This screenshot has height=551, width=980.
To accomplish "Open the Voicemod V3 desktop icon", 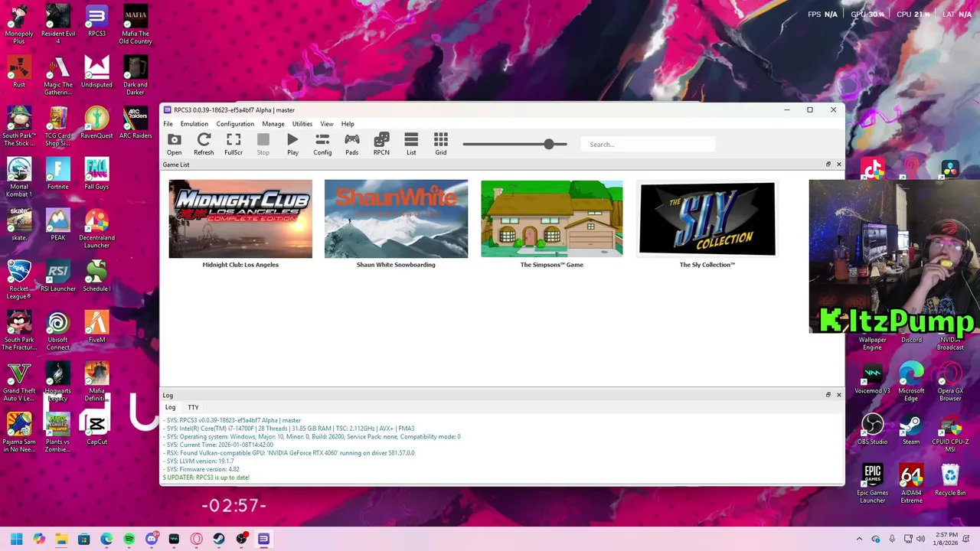I will pyautogui.click(x=873, y=378).
